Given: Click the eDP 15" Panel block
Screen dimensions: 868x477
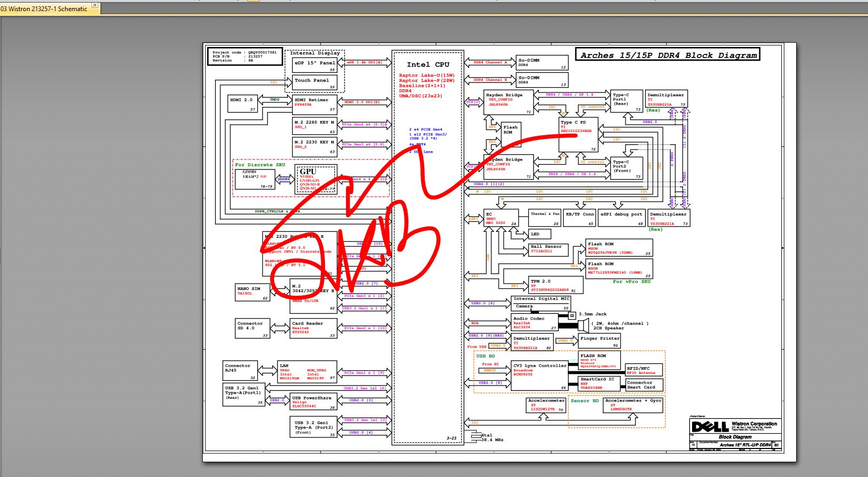Looking at the screenshot, I should pyautogui.click(x=314, y=66).
